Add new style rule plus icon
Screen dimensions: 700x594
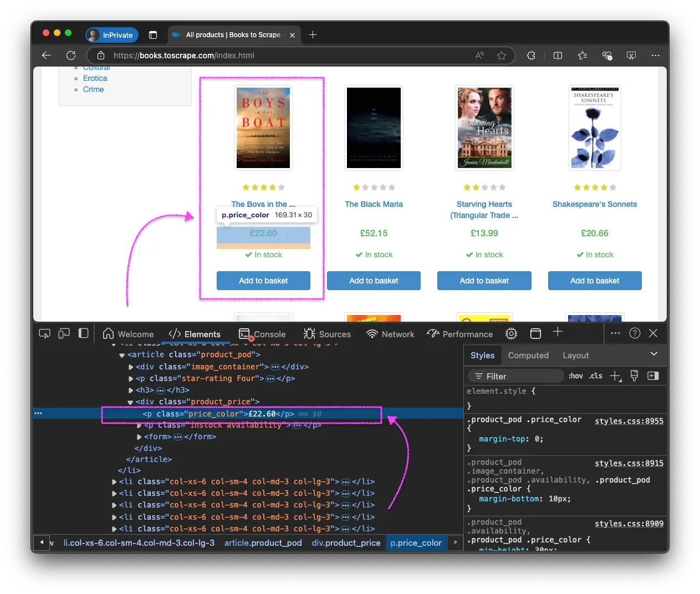tap(616, 376)
